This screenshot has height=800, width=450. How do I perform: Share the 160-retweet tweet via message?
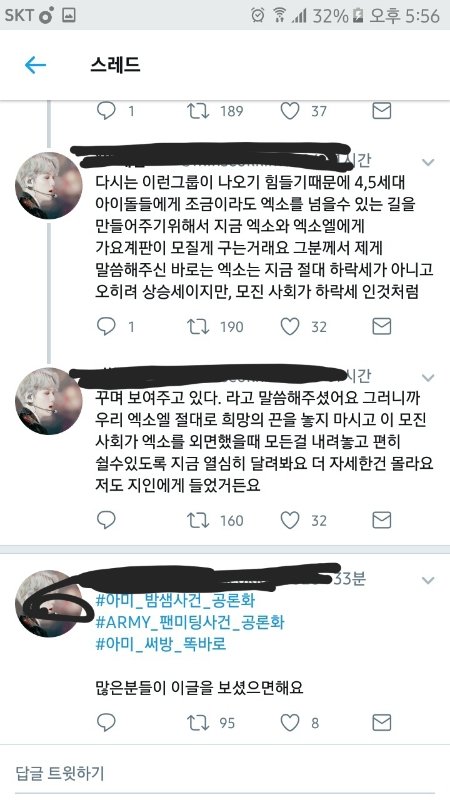tap(382, 520)
